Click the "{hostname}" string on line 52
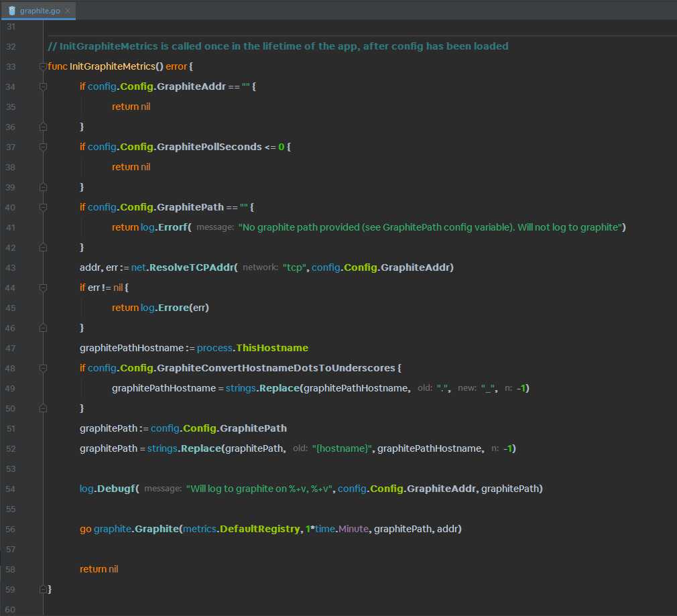The image size is (677, 616). pos(342,448)
